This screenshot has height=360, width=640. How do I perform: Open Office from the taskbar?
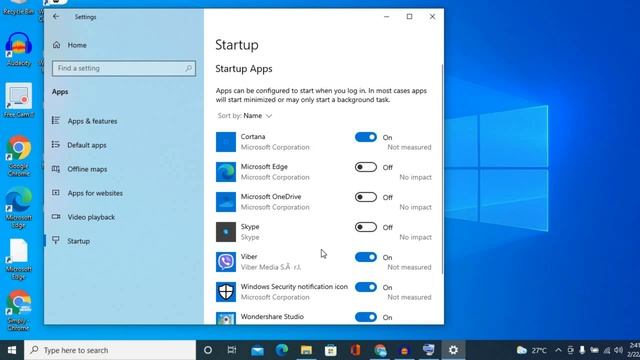[355, 350]
